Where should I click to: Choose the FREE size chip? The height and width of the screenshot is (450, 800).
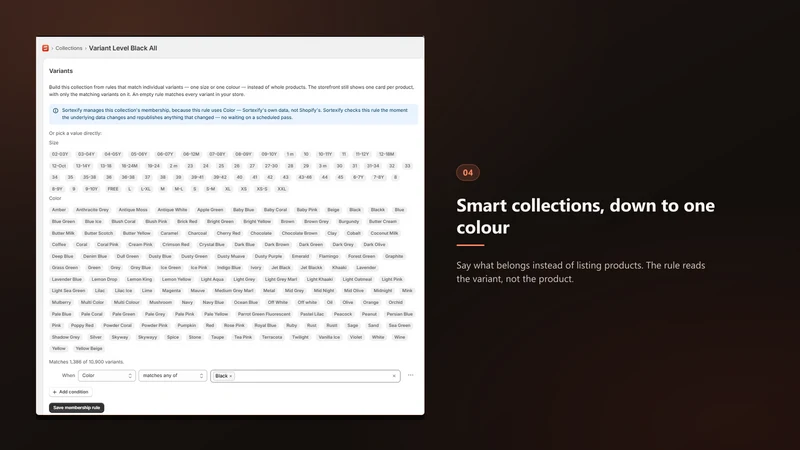click(113, 189)
